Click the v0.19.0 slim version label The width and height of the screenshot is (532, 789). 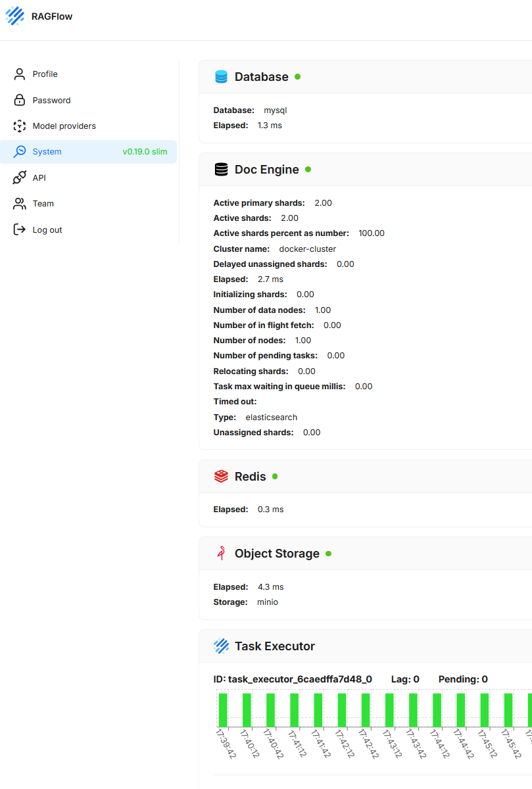(x=145, y=152)
